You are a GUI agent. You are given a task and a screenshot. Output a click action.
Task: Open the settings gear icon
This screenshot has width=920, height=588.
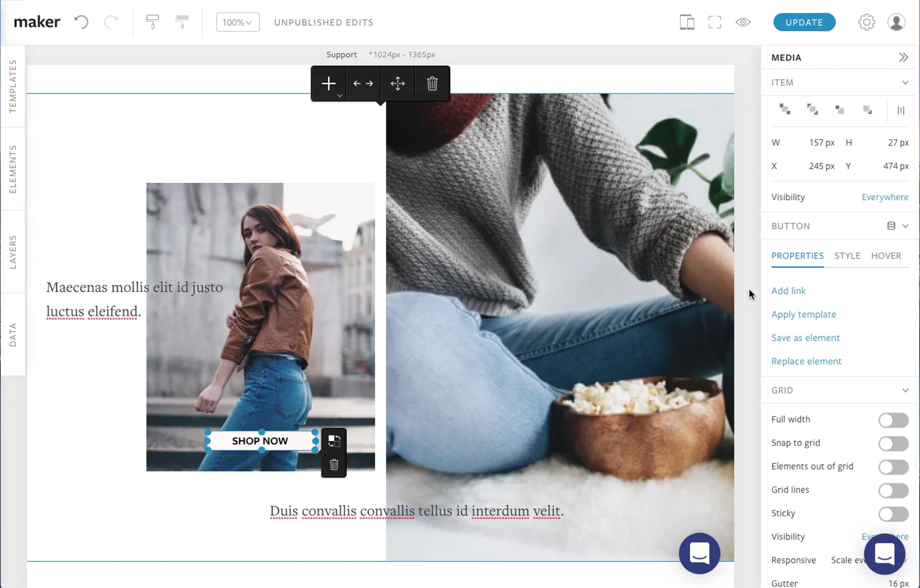(866, 22)
